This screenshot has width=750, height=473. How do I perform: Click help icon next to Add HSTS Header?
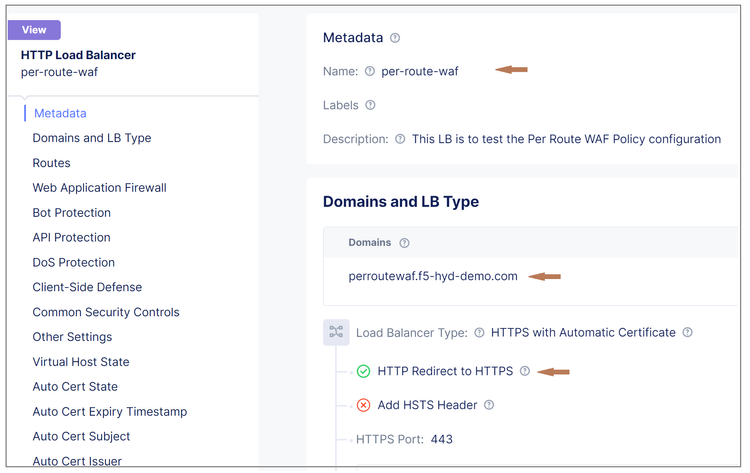pyautogui.click(x=488, y=405)
